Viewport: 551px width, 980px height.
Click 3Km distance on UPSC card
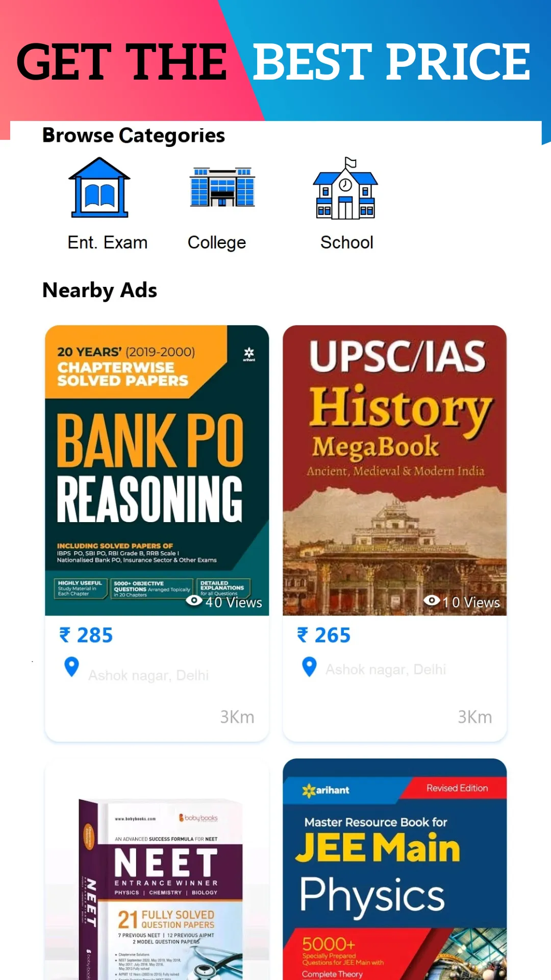click(x=475, y=717)
